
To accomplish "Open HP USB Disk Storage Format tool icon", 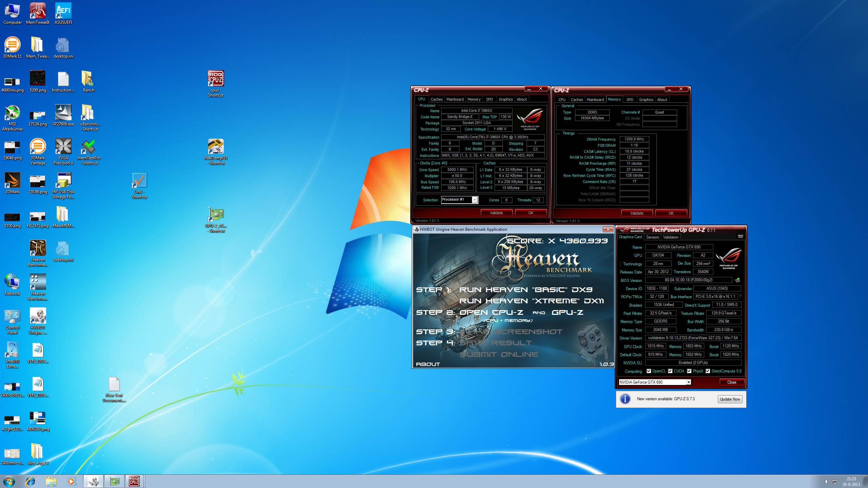I will click(63, 186).
